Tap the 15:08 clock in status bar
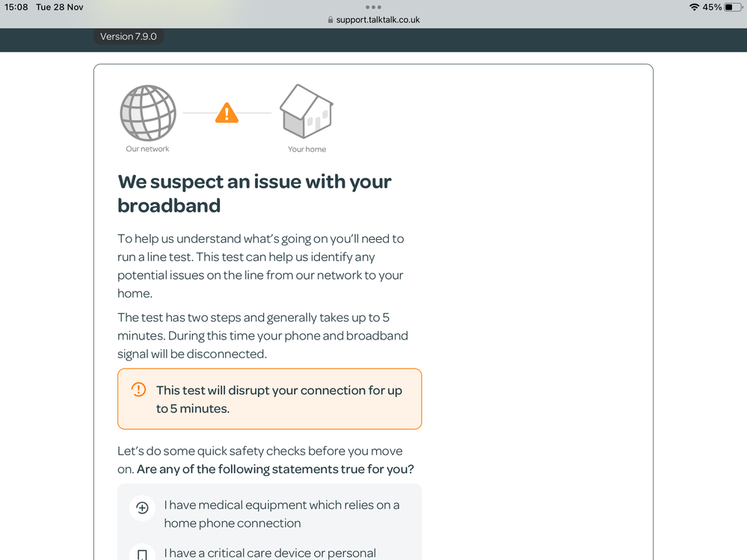The width and height of the screenshot is (747, 560). (16, 7)
